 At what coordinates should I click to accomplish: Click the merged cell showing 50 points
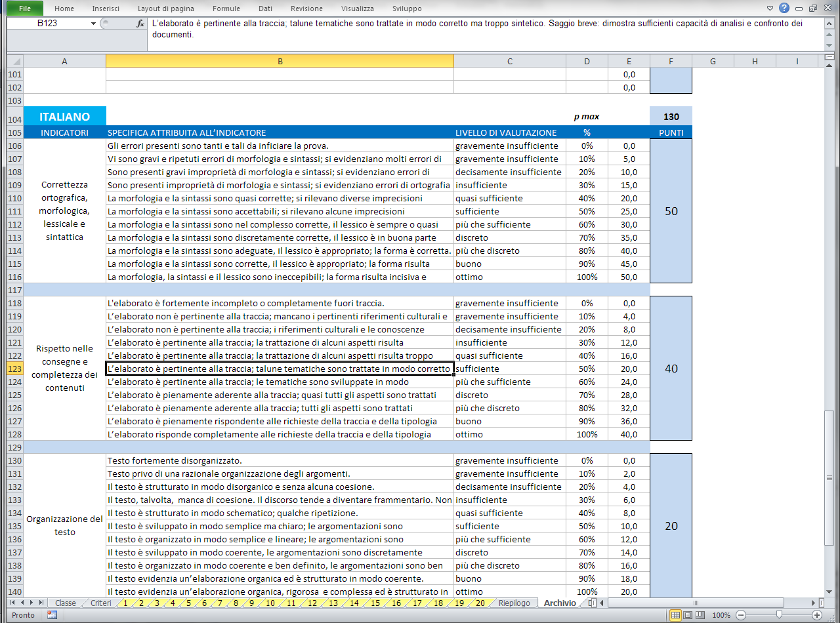tap(671, 211)
